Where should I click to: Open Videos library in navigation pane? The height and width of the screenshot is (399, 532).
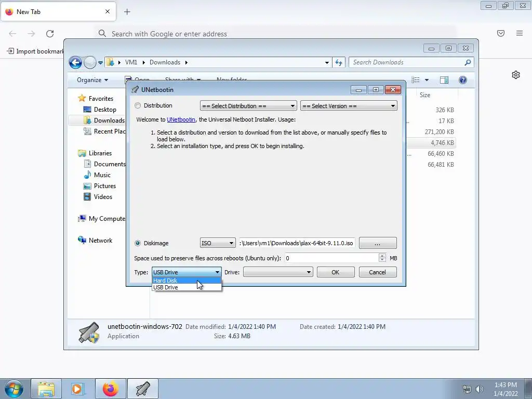[103, 197]
